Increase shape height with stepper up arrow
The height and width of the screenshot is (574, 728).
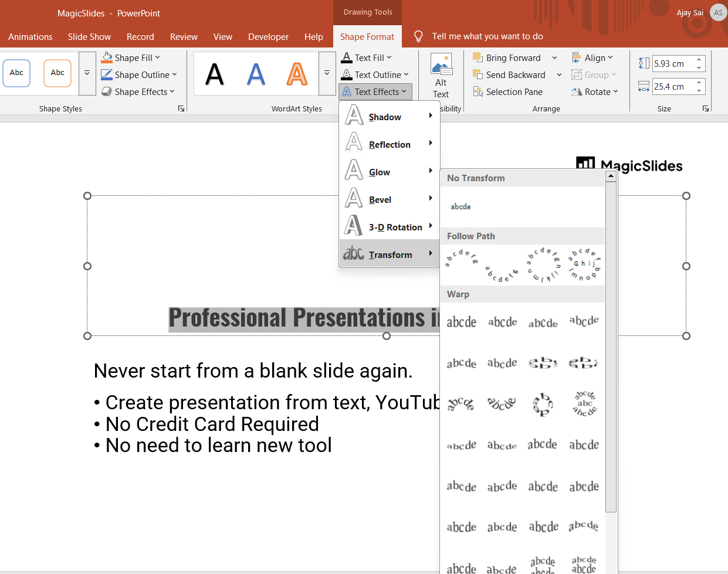[699, 60]
